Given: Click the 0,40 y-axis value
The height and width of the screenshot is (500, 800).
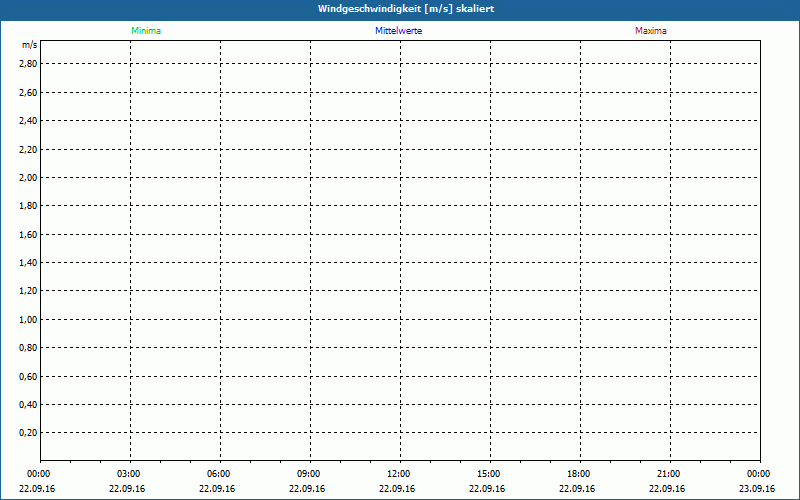Looking at the screenshot, I should [x=30, y=405].
